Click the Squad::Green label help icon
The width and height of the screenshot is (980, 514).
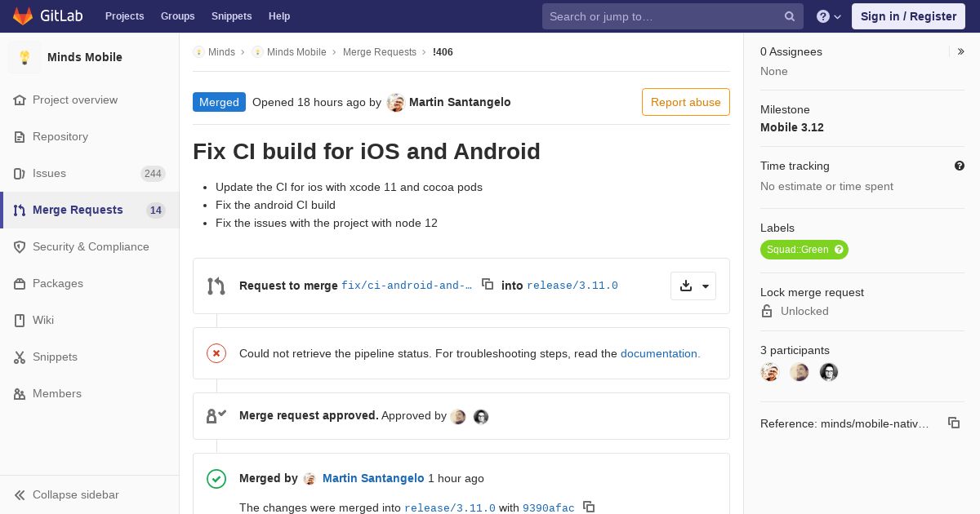point(839,250)
